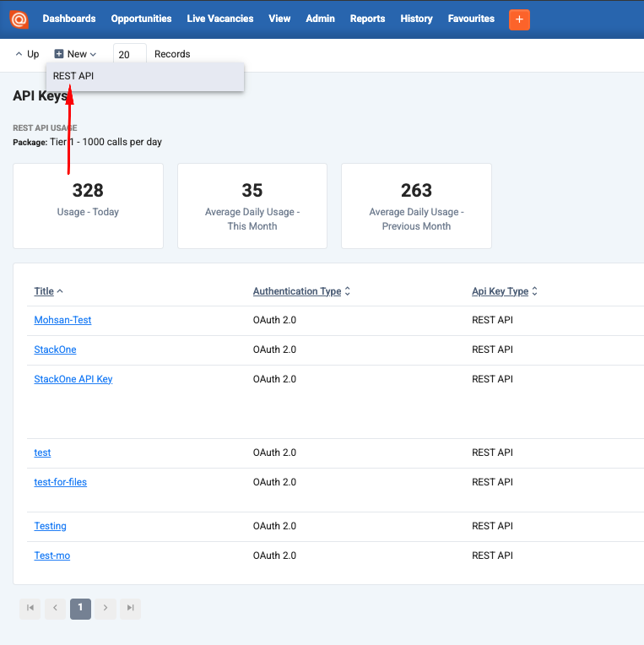The height and width of the screenshot is (645, 644).
Task: Go to previous page arrow
Action: [56, 608]
